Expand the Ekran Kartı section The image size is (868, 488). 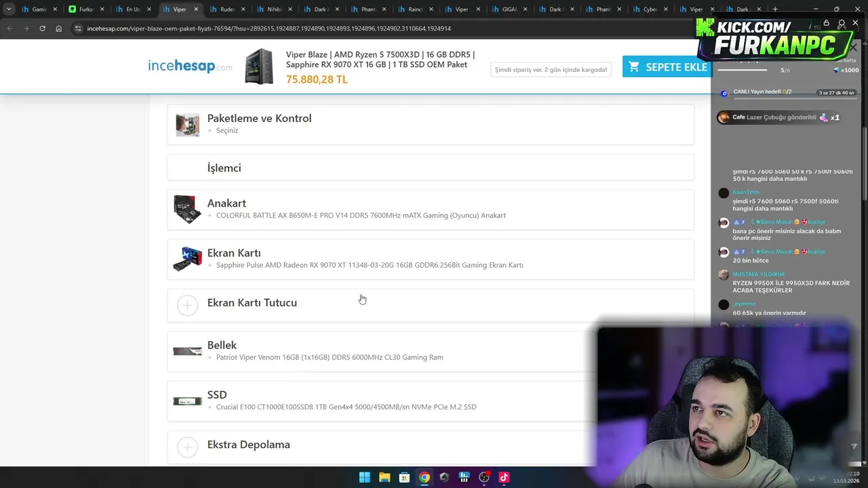[x=431, y=259]
